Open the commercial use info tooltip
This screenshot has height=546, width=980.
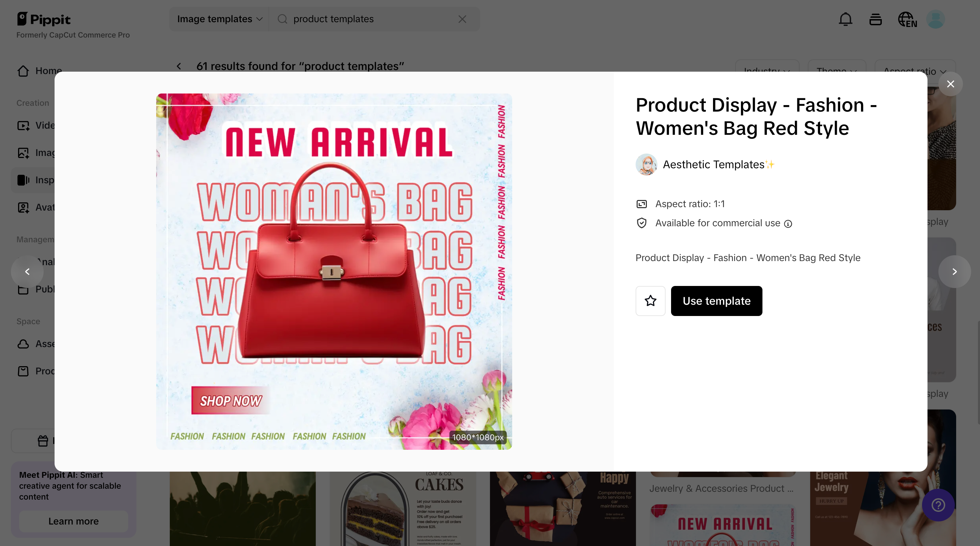tap(788, 224)
